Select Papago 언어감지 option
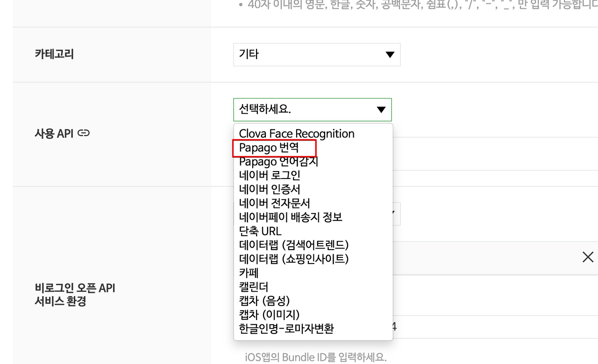The height and width of the screenshot is (364, 598). pyautogui.click(x=278, y=162)
